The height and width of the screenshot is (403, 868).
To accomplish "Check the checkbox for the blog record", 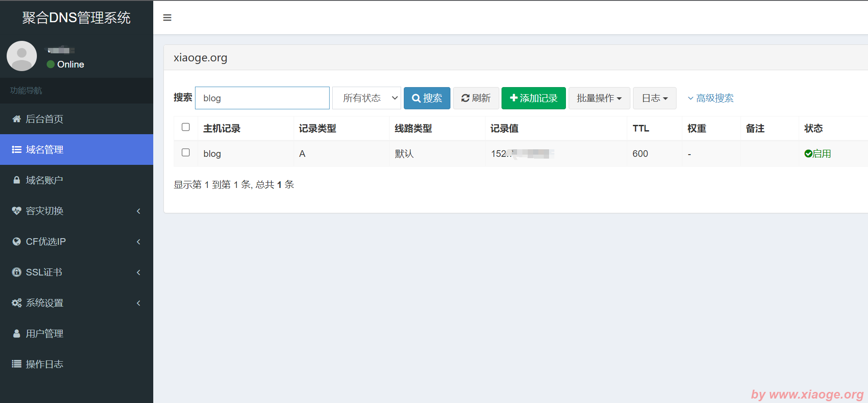I will [x=186, y=153].
